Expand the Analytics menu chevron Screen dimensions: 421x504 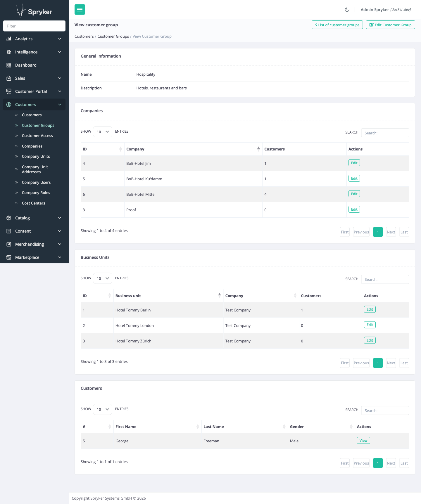pos(60,39)
